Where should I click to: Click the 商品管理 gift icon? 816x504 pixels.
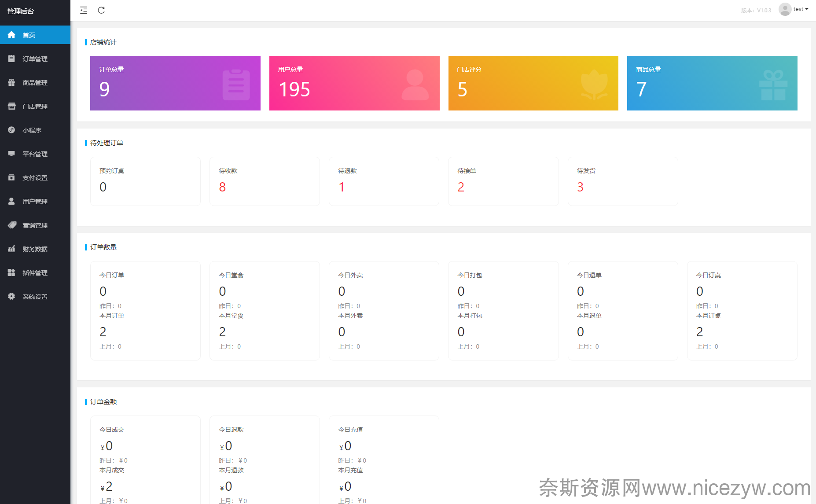(11, 82)
